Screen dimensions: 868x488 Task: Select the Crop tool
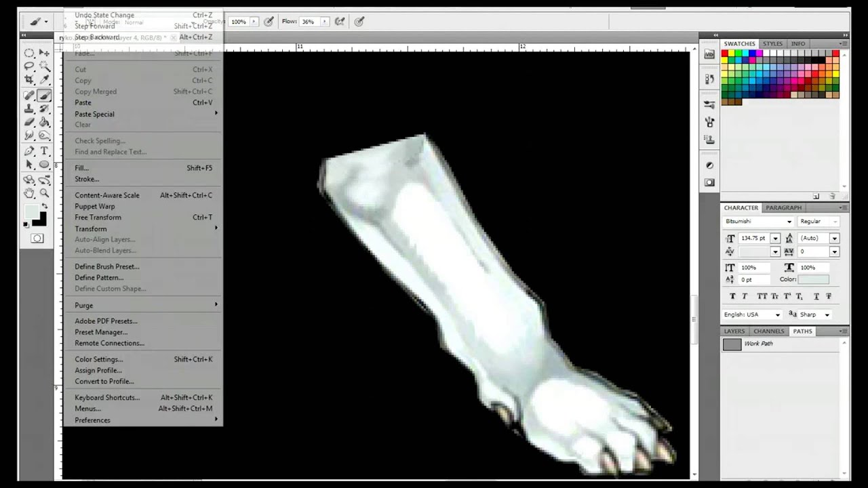(29, 80)
